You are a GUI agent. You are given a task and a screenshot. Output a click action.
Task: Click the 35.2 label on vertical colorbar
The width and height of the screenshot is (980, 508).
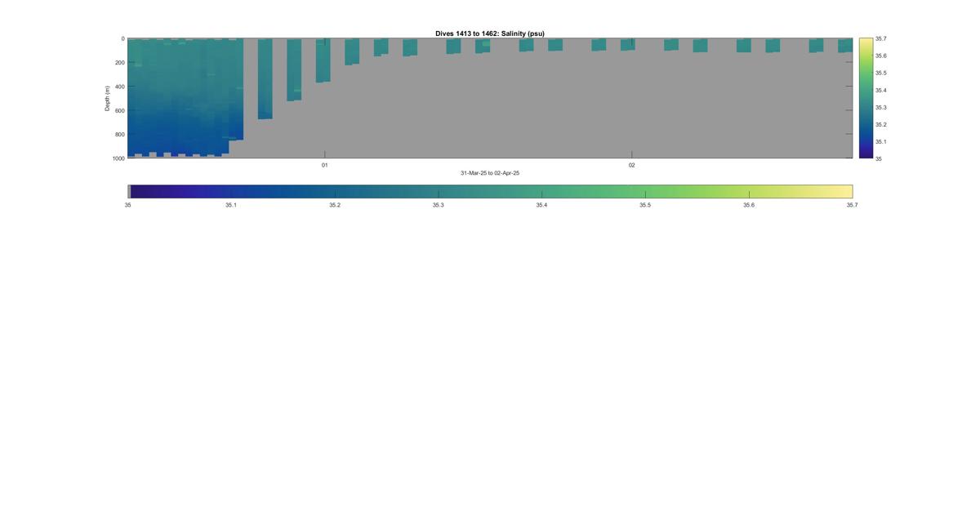(x=881, y=124)
